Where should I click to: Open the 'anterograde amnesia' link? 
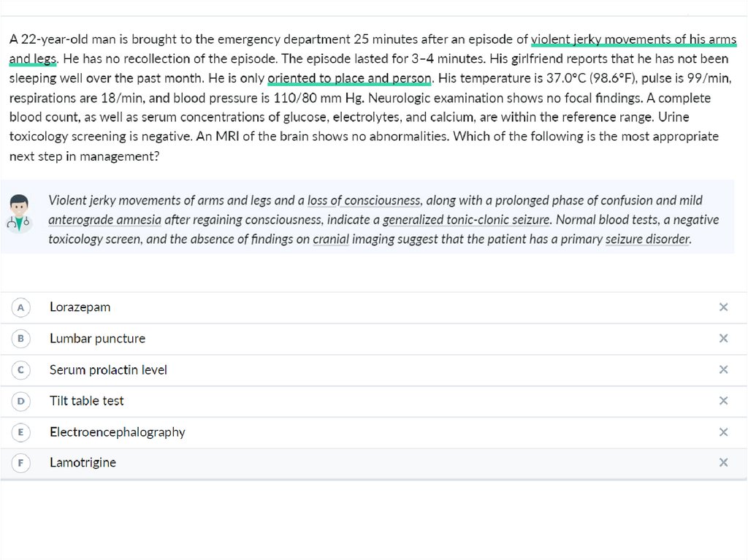tap(105, 220)
